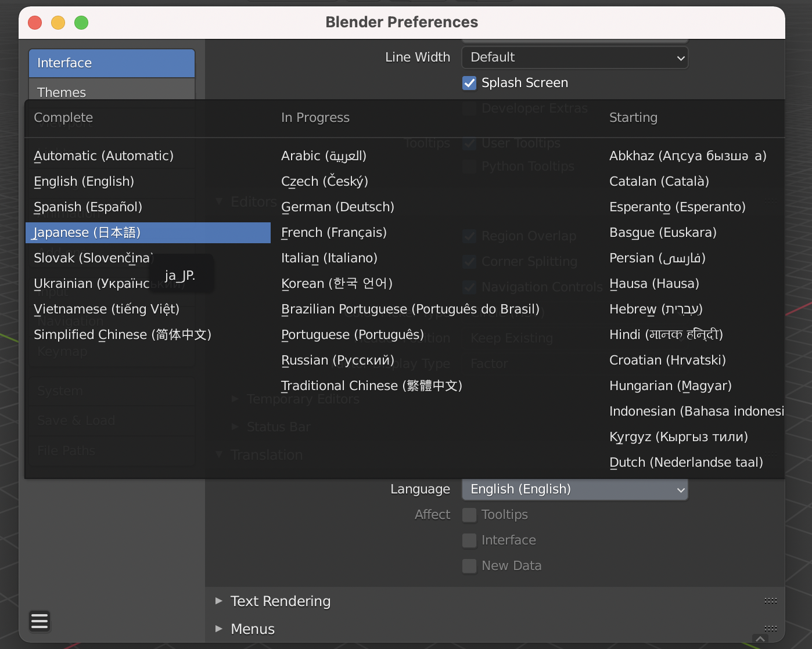Open the Language dropdown
Viewport: 812px width, 649px height.
pos(575,489)
